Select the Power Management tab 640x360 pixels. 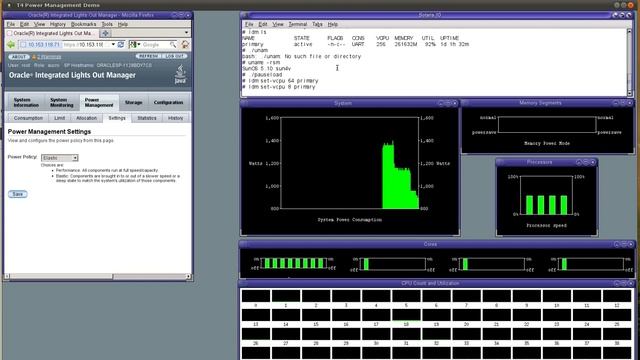click(99, 102)
